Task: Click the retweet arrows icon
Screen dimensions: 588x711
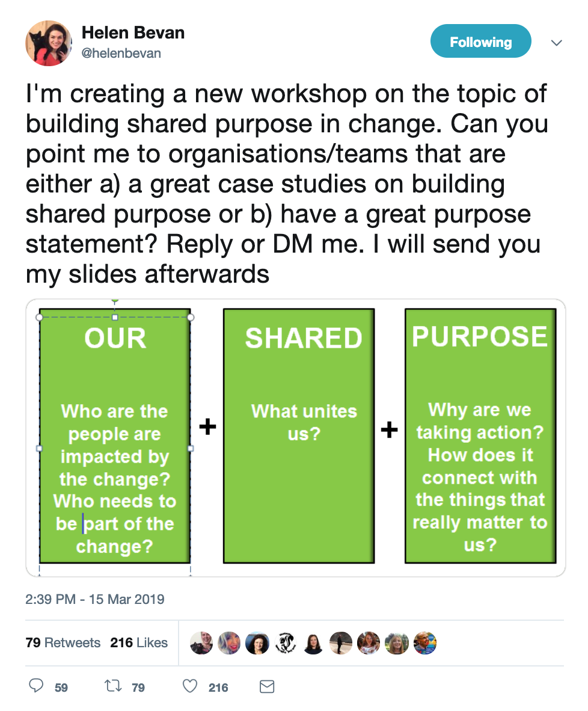Action: pos(113,686)
